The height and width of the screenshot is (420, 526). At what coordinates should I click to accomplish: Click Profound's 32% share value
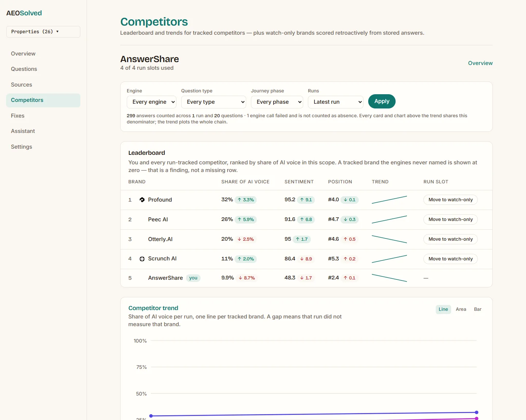[x=227, y=199]
